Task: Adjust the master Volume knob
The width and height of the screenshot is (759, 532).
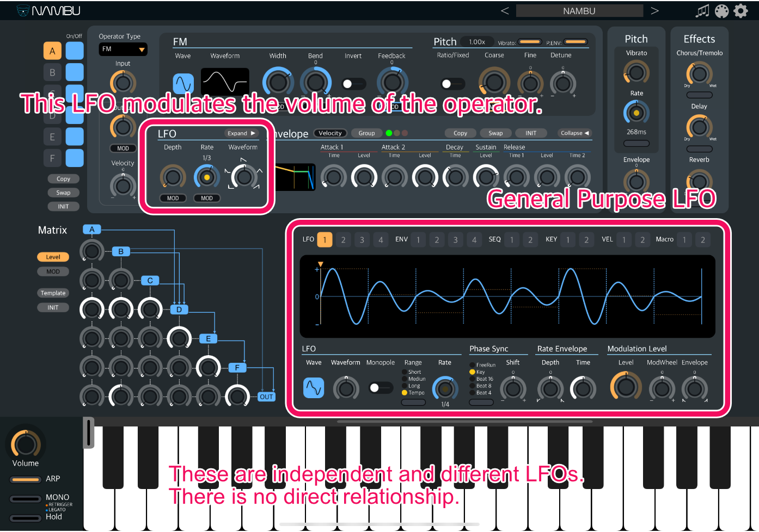Action: click(x=26, y=444)
